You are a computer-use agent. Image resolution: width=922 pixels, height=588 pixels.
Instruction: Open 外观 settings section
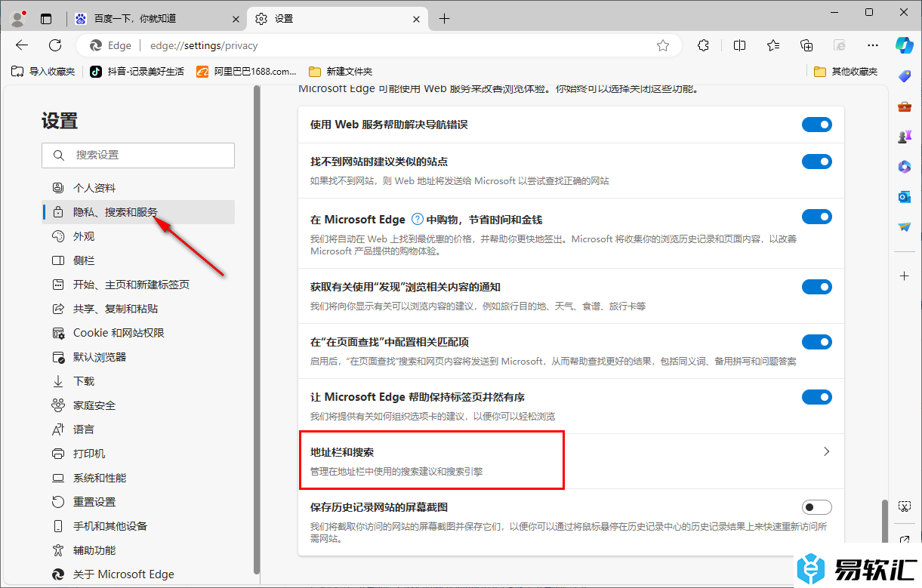click(138, 236)
